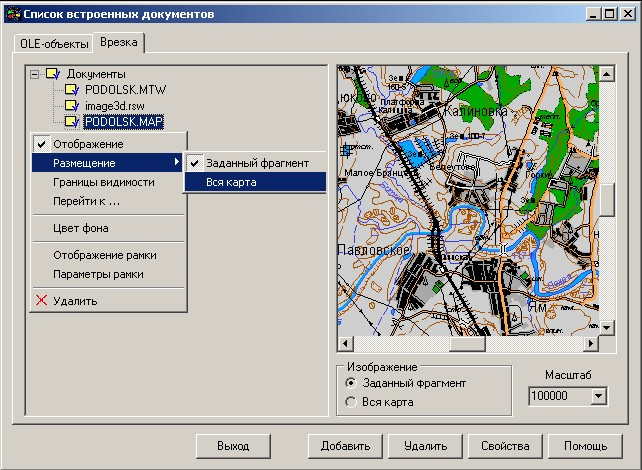Click the map's vertical scrollbar thumb
Screen dimensions: 642x470
[607, 199]
